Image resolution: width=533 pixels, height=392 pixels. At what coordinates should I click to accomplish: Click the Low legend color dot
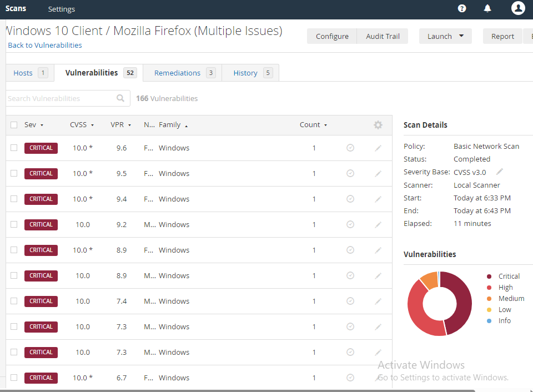coord(489,310)
